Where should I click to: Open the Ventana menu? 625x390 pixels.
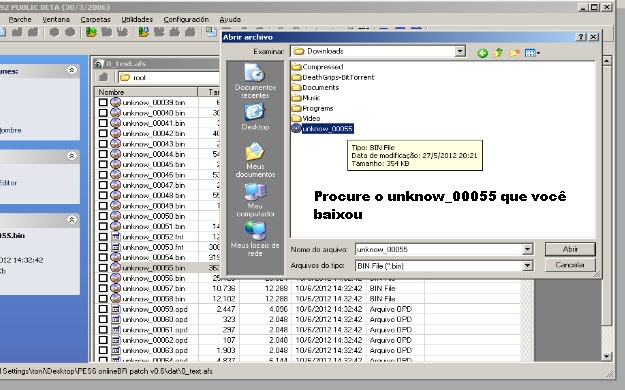[56, 19]
